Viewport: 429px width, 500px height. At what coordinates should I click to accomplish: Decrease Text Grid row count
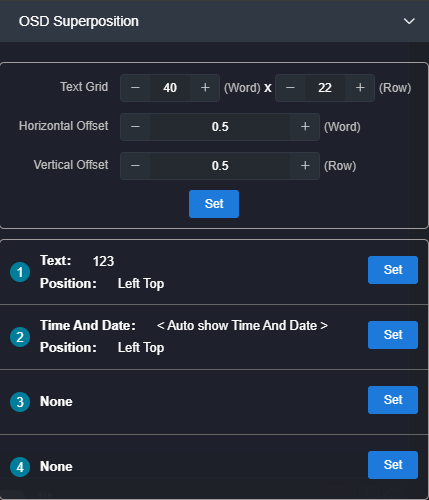(290, 88)
